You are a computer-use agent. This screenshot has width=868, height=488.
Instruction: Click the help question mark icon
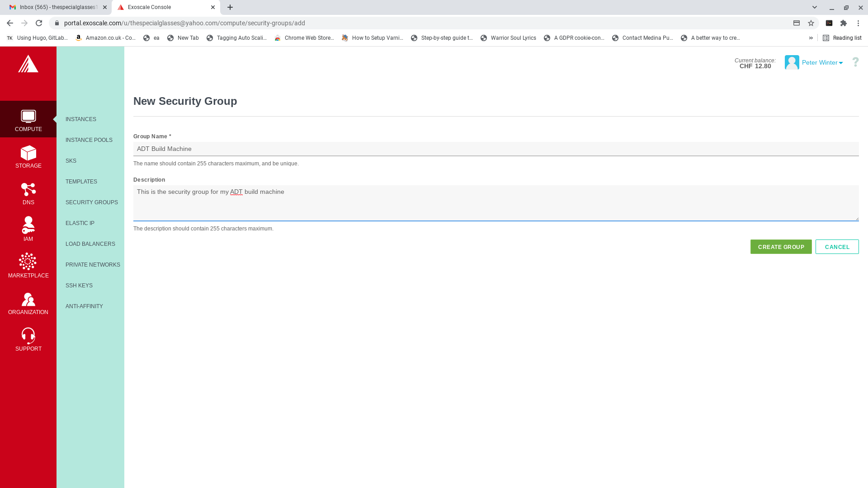pyautogui.click(x=855, y=62)
